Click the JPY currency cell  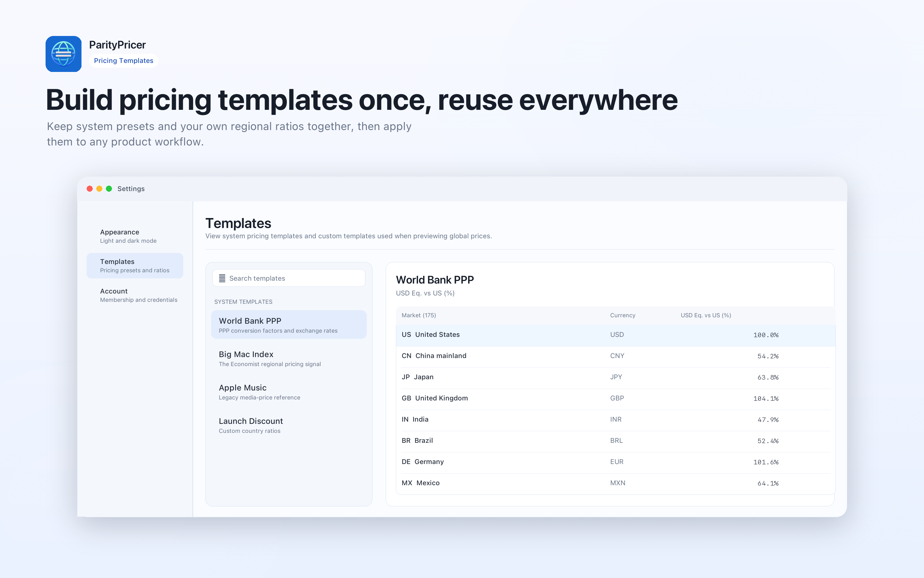[616, 377]
